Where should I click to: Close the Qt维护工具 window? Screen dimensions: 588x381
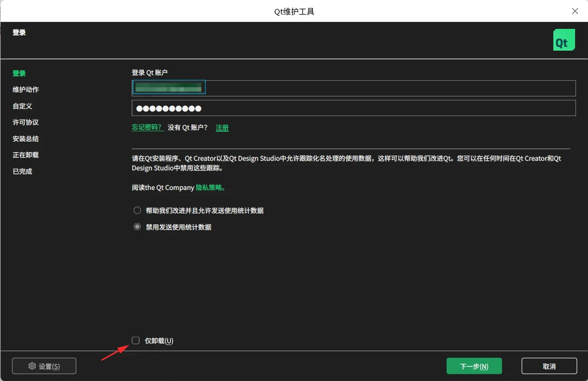point(575,11)
